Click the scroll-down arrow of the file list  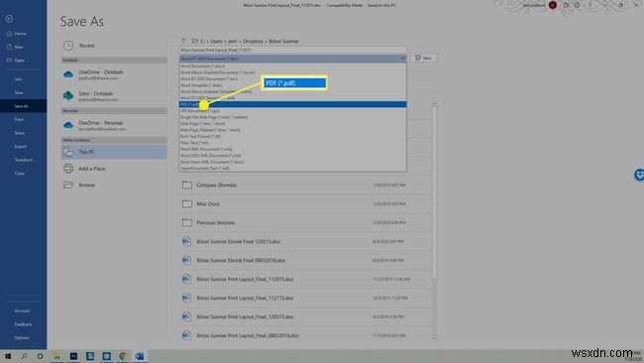(434, 338)
